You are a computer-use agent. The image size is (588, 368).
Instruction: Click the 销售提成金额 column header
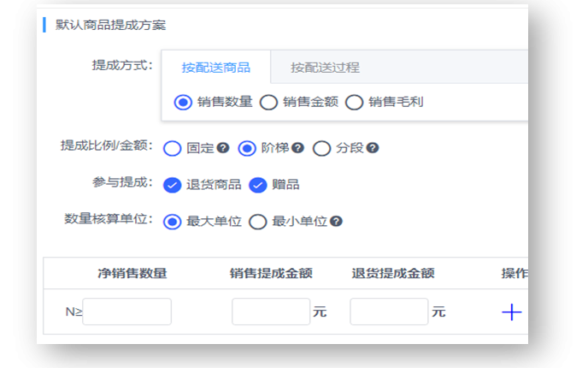[x=271, y=273]
